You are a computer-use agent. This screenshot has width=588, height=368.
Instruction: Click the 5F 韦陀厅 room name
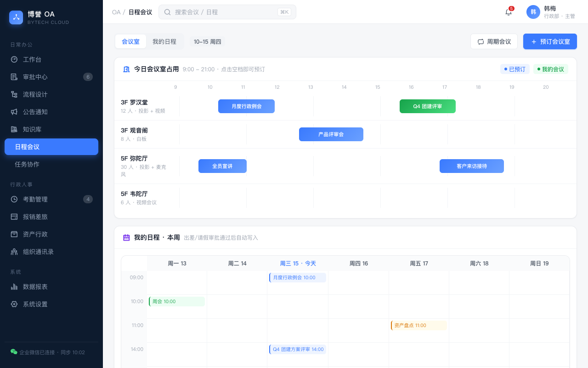tap(134, 194)
